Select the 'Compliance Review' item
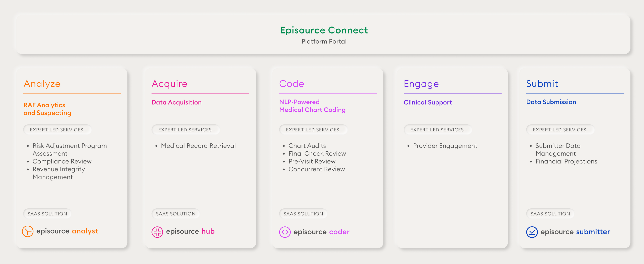644x264 pixels. point(62,161)
